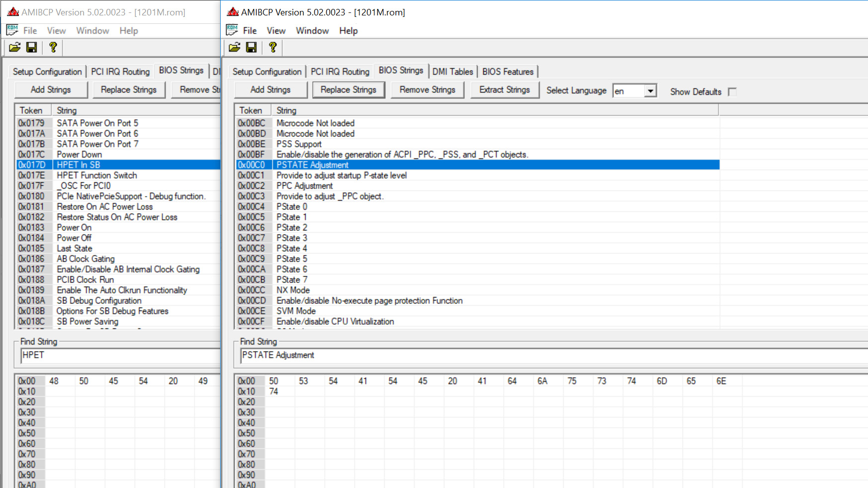Image resolution: width=868 pixels, height=488 pixels.
Task: Click Add Strings button in left window
Action: [51, 90]
